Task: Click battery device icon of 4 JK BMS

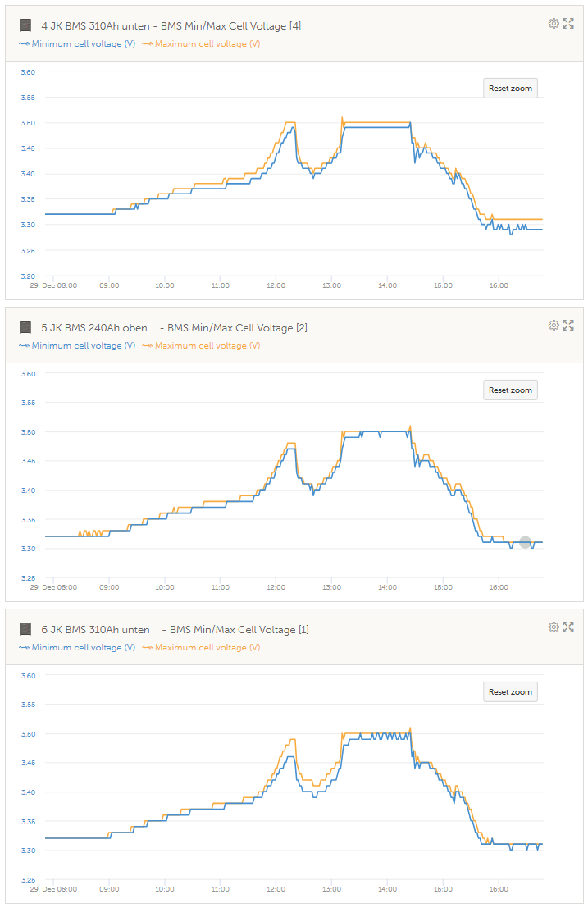Action: 25,25
